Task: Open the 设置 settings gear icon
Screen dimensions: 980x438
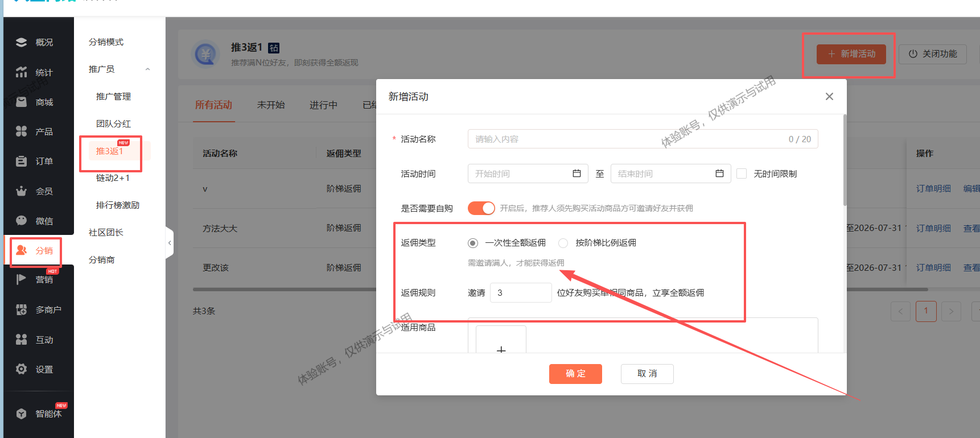Action: tap(22, 369)
